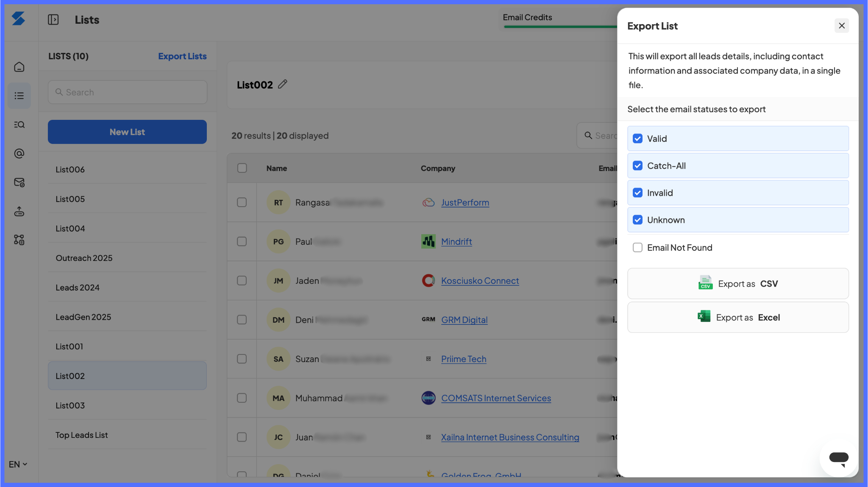
Task: Click the DM avatar for Deni
Action: click(278, 320)
